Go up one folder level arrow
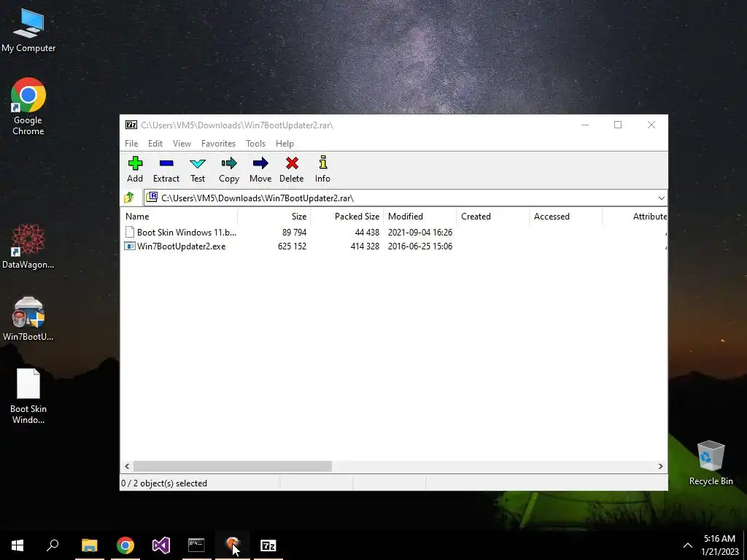 point(129,198)
